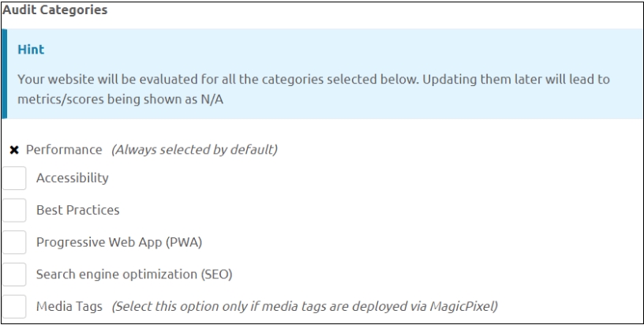Click the Performance category label
Image resolution: width=644 pixels, height=325 pixels.
(65, 150)
